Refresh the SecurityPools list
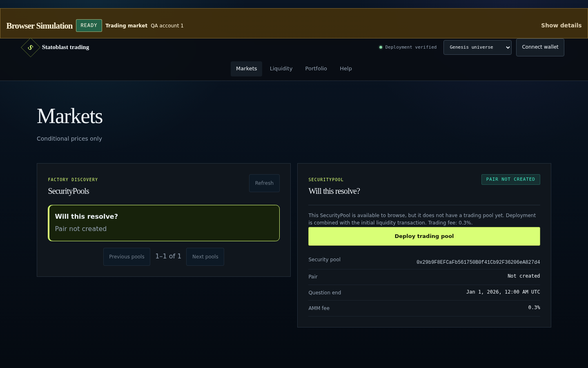The width and height of the screenshot is (588, 368). tap(264, 183)
